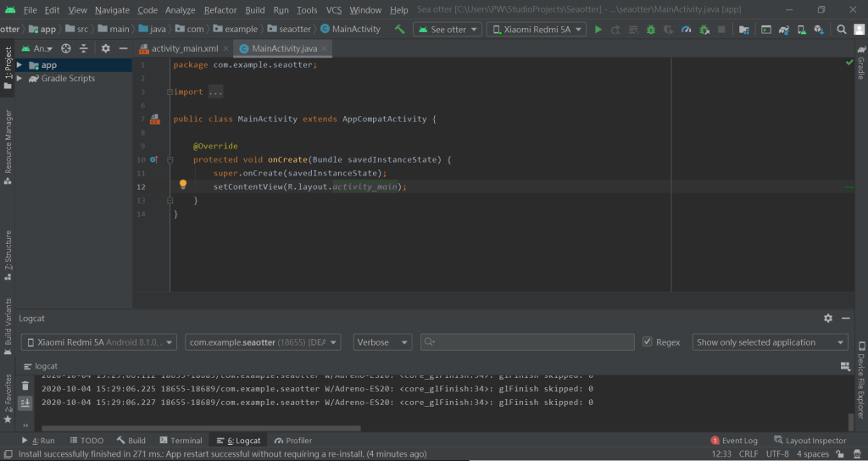Hide the Project pane with the minus icon

(x=124, y=48)
